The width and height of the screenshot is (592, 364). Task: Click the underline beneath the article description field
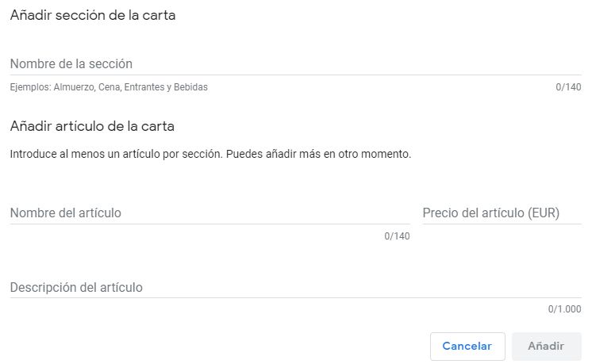click(x=295, y=298)
